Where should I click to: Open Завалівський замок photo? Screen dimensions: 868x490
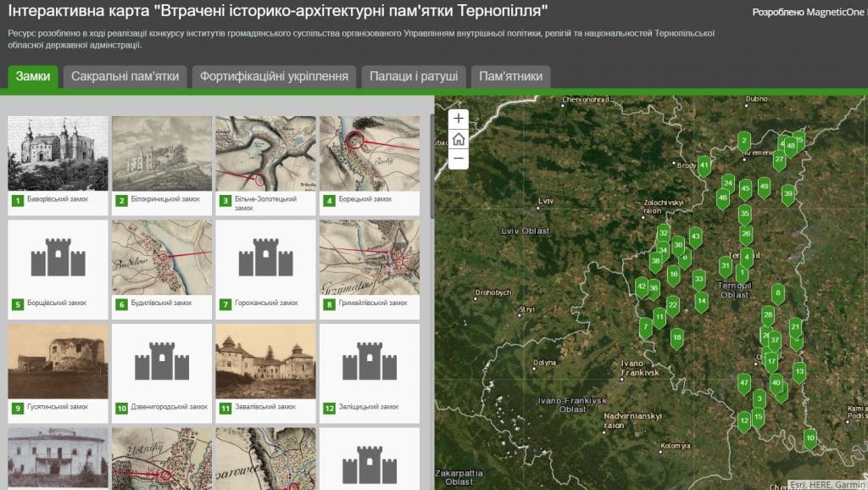[x=265, y=361]
